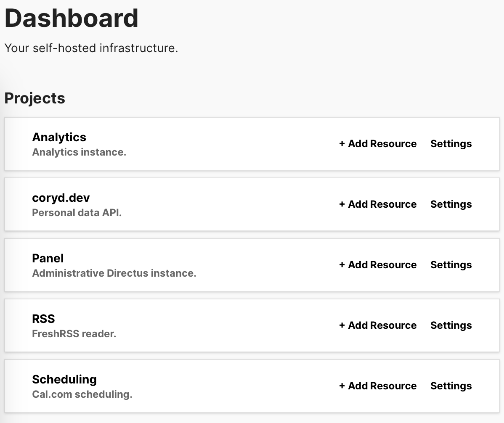Open Settings for the Panel project

click(x=451, y=265)
